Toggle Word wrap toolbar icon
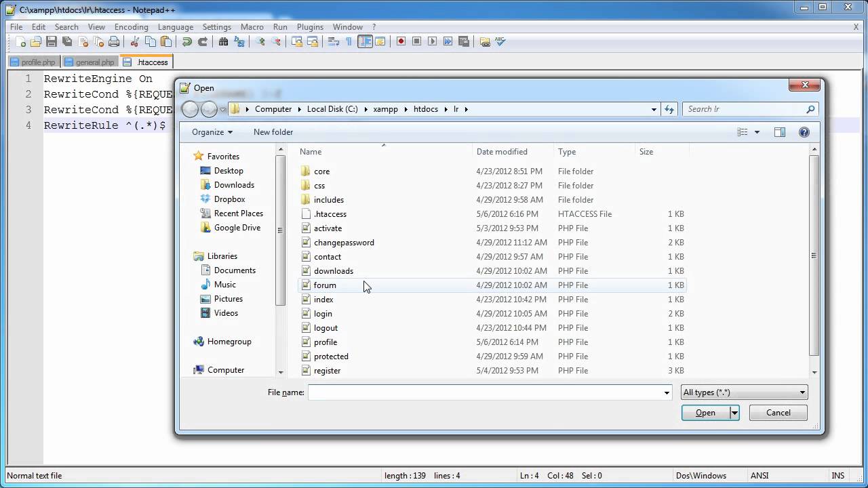 (334, 41)
